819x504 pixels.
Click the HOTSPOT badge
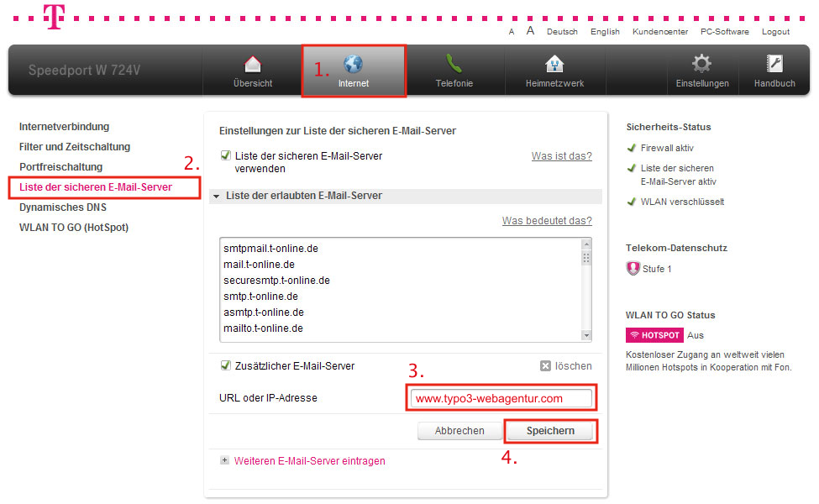tap(654, 335)
